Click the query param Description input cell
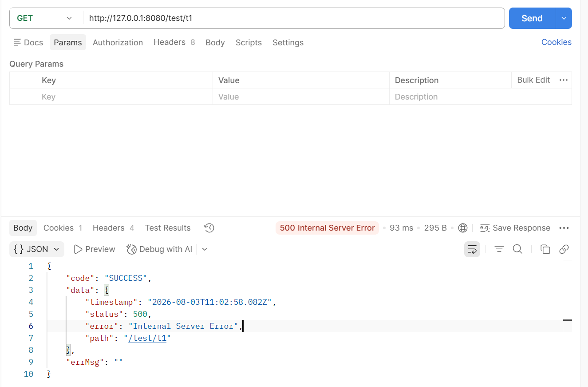The image size is (588, 387). pyautogui.click(x=481, y=97)
